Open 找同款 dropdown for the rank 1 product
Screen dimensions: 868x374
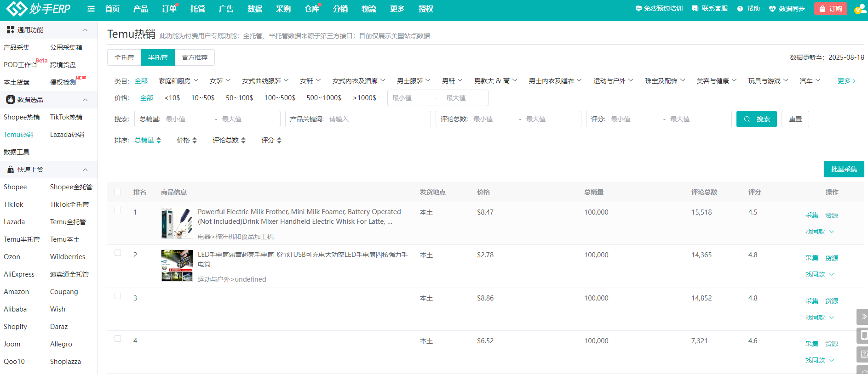[x=820, y=232]
